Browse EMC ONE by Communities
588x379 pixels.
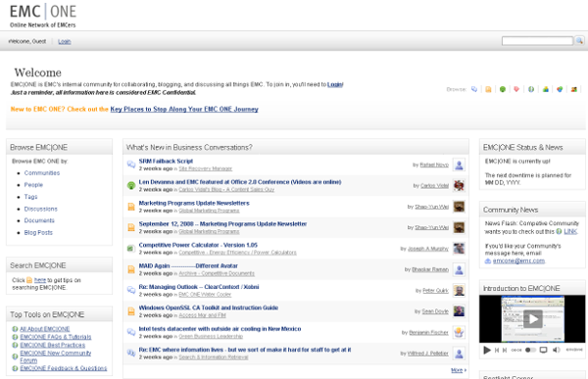42,172
